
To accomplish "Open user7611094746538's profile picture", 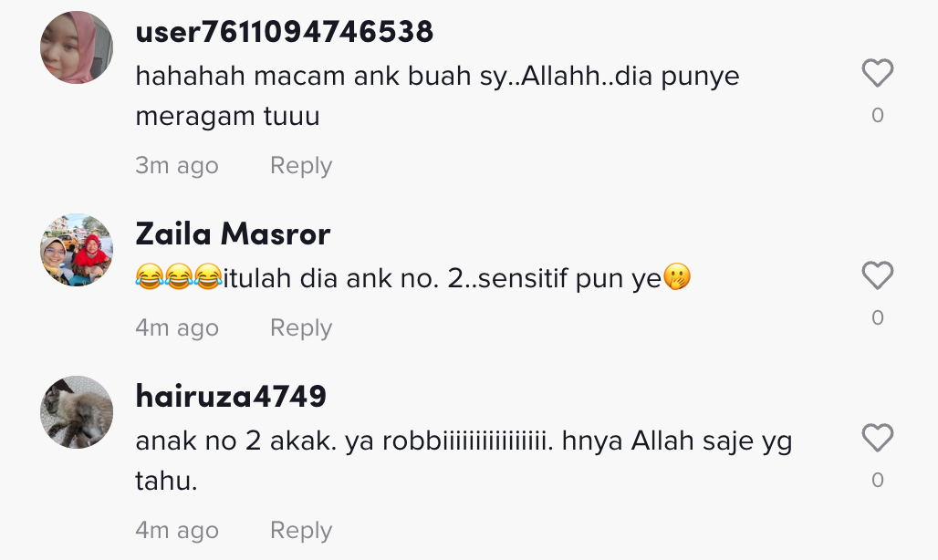I will coord(77,47).
